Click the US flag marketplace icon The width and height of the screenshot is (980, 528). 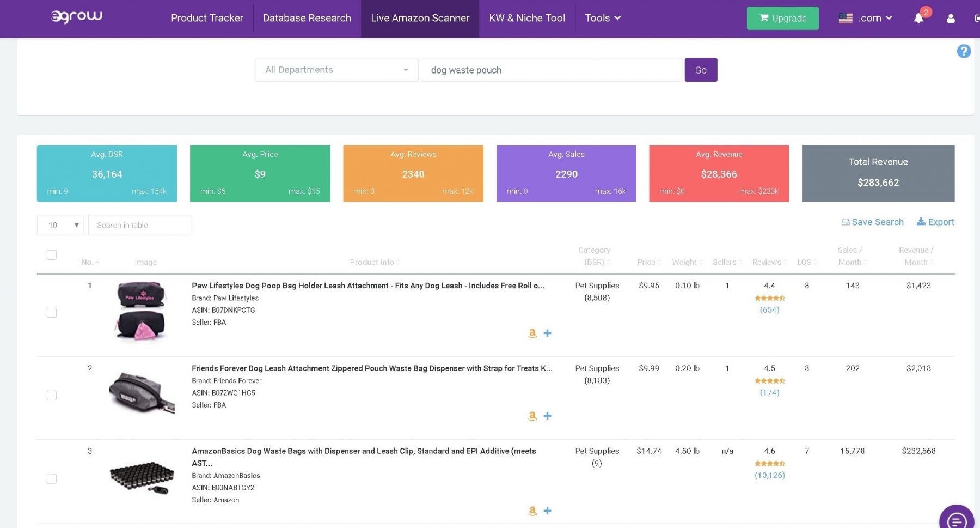pyautogui.click(x=846, y=18)
